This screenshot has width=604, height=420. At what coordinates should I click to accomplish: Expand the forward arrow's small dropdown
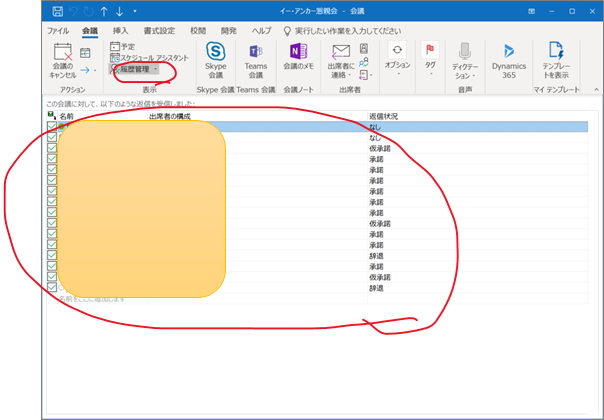point(95,71)
